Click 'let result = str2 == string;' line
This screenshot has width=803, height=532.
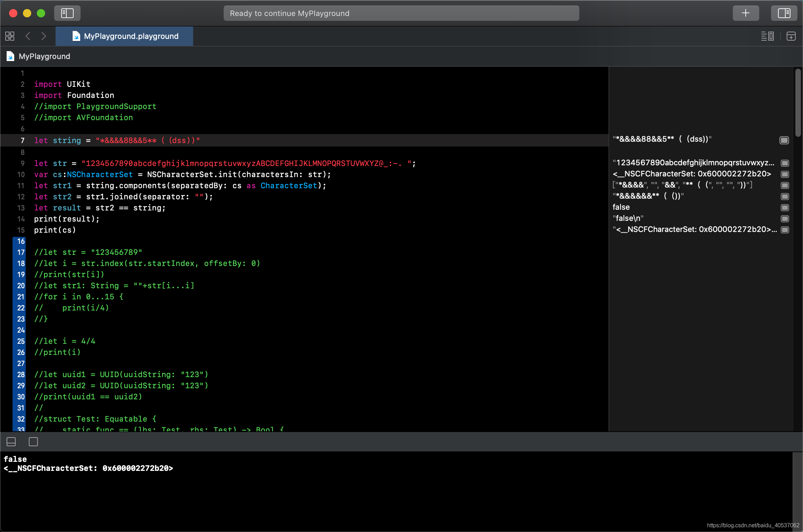(100, 208)
